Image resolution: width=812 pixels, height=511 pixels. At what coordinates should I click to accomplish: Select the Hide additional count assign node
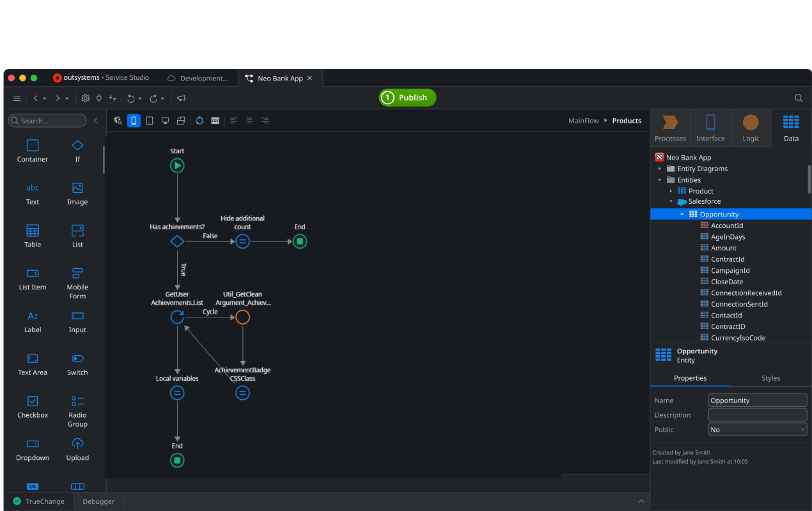click(x=242, y=241)
